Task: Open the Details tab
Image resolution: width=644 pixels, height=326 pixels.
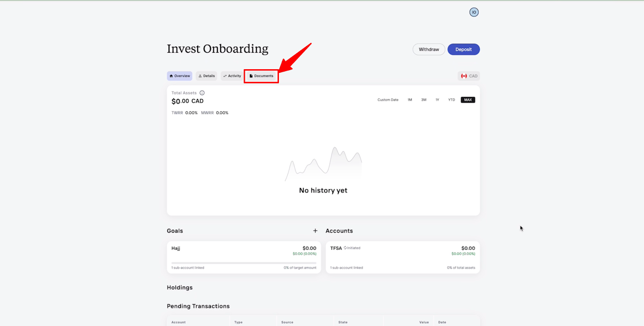Action: click(206, 76)
